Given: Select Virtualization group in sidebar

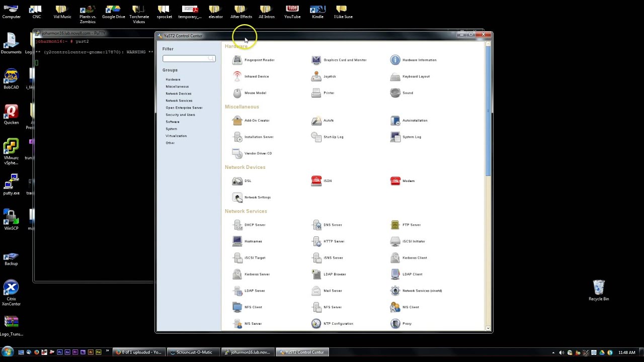Looking at the screenshot, I should [x=176, y=136].
